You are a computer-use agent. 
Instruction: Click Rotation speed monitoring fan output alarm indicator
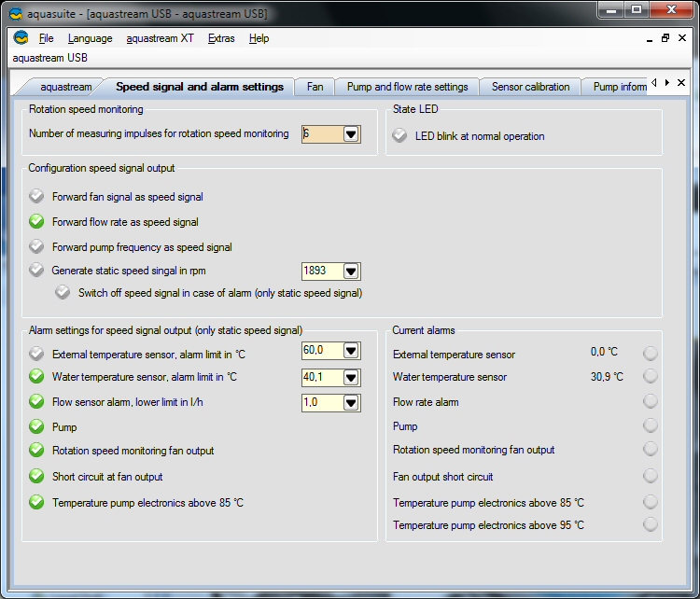[x=650, y=449]
